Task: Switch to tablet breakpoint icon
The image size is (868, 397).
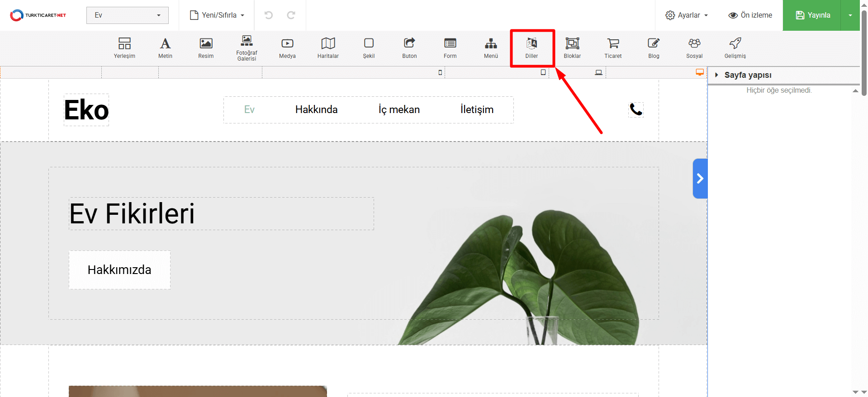Action: [x=543, y=72]
